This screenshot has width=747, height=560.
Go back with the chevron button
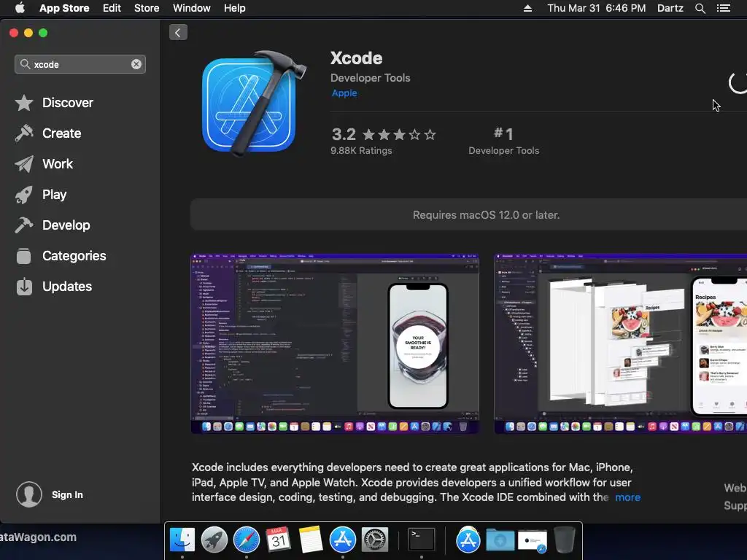178,32
